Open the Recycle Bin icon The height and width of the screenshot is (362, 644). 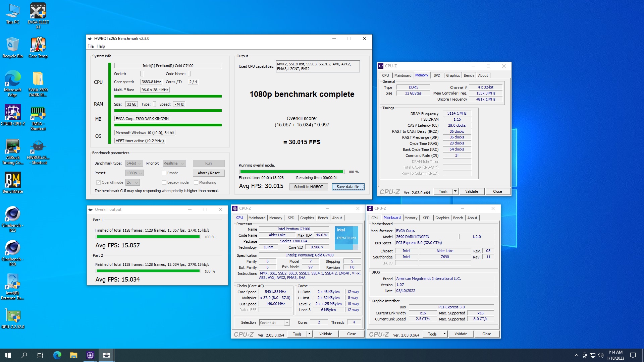pyautogui.click(x=13, y=48)
